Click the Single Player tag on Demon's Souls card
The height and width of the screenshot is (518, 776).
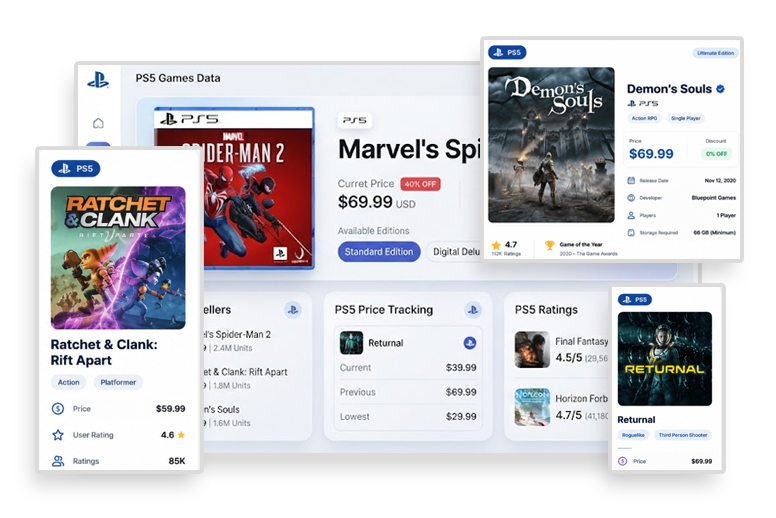pos(685,118)
